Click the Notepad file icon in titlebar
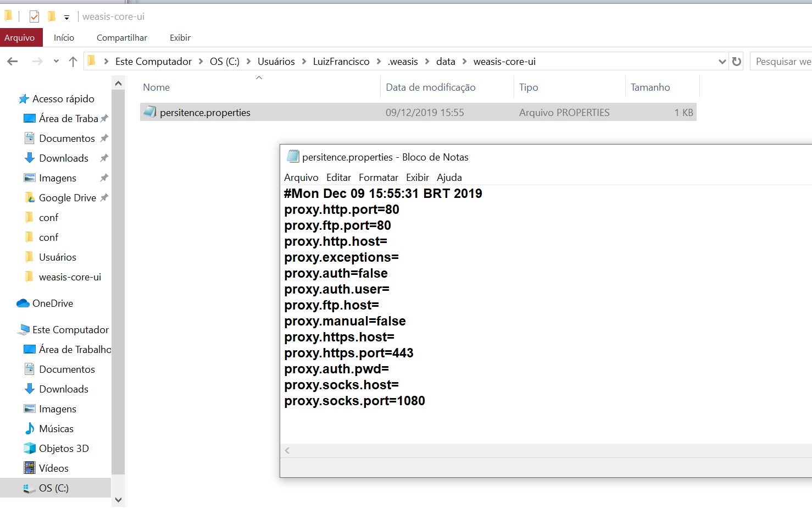This screenshot has width=812, height=508. point(293,156)
